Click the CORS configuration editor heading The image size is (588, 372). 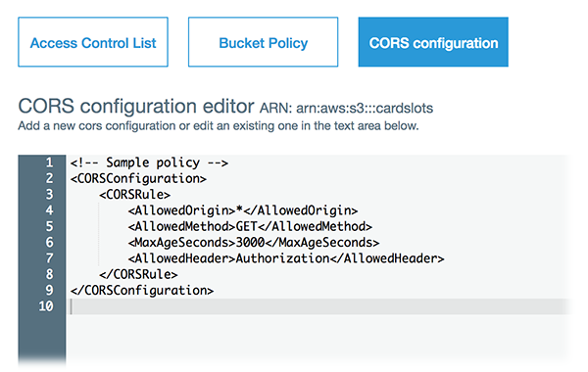[136, 107]
